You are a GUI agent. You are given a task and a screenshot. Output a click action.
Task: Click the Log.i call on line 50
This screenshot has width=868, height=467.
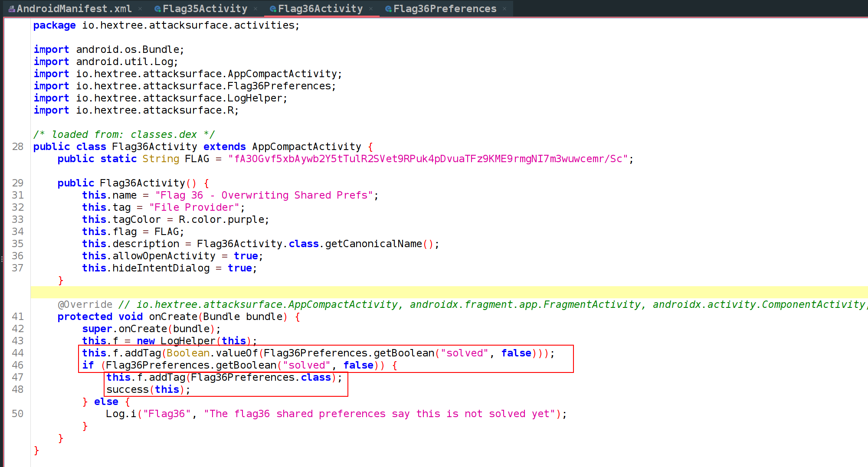coord(121,414)
